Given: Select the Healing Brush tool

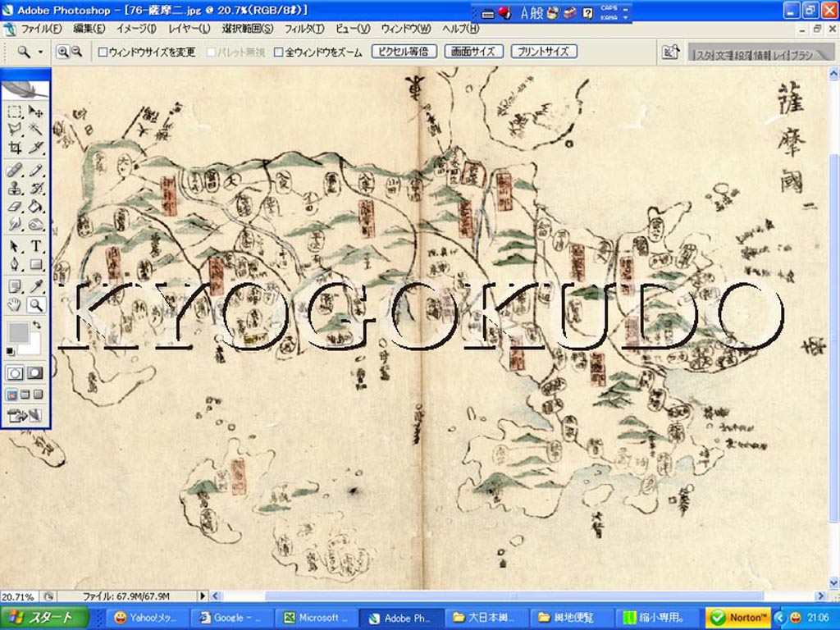Looking at the screenshot, I should tap(15, 171).
